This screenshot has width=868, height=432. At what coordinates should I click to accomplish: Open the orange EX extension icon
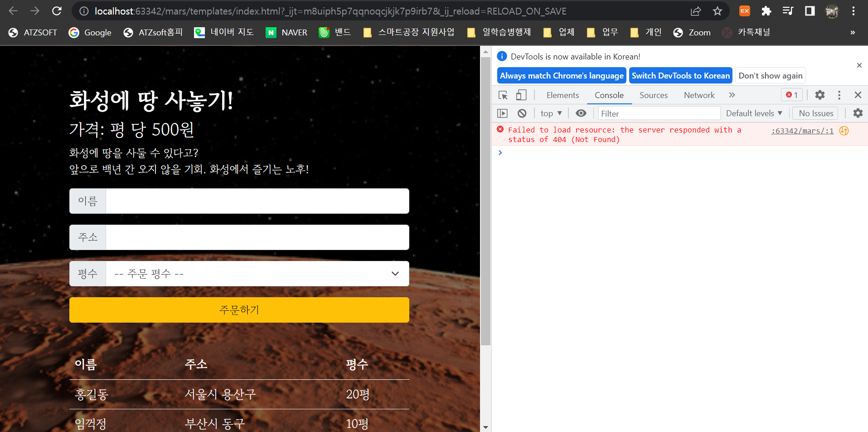click(745, 11)
